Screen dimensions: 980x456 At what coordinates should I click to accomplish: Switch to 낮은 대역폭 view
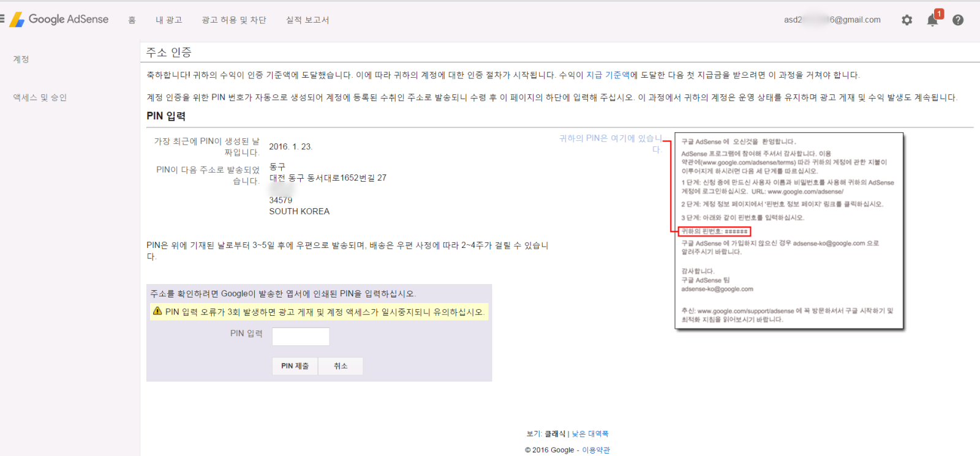590,434
